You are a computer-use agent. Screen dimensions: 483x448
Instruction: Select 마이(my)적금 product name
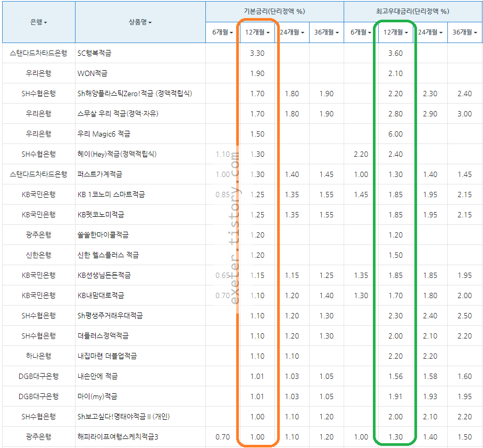tap(97, 396)
